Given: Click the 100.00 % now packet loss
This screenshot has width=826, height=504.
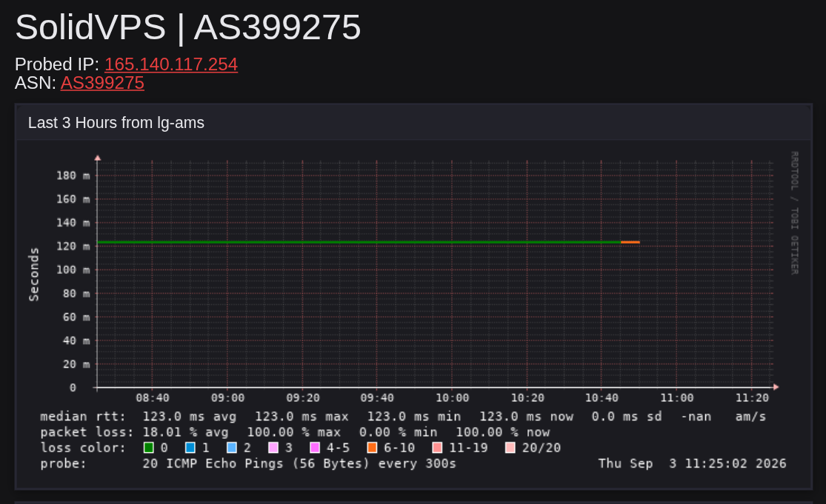Looking at the screenshot, I should (x=503, y=432).
